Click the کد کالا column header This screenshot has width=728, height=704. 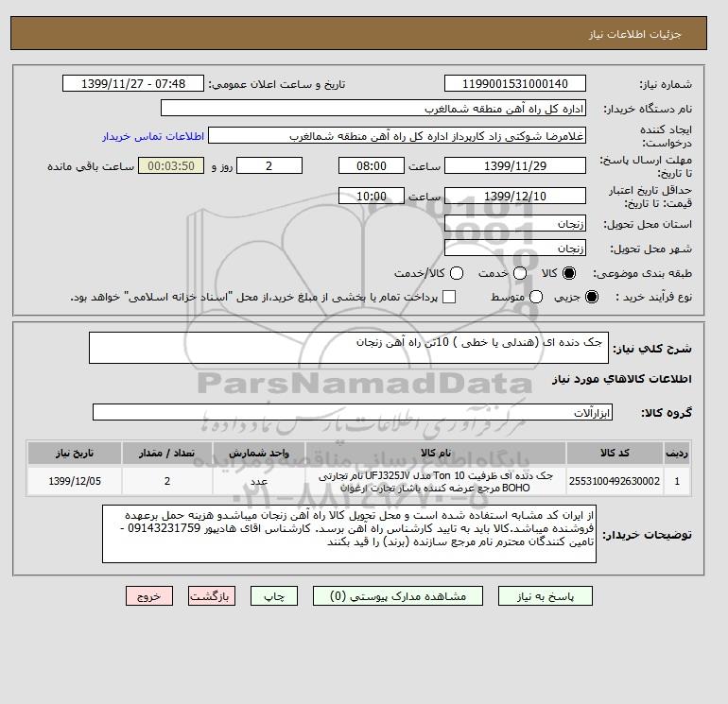click(615, 454)
